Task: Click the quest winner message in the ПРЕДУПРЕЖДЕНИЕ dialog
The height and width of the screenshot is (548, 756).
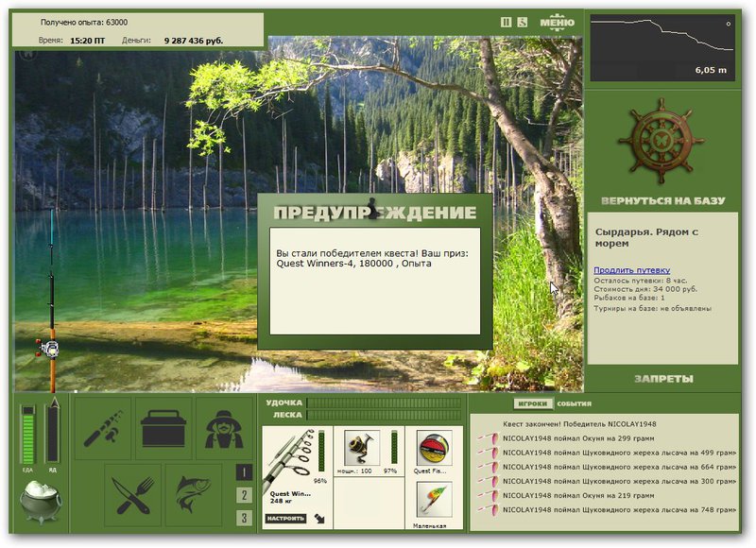Action: coord(372,259)
